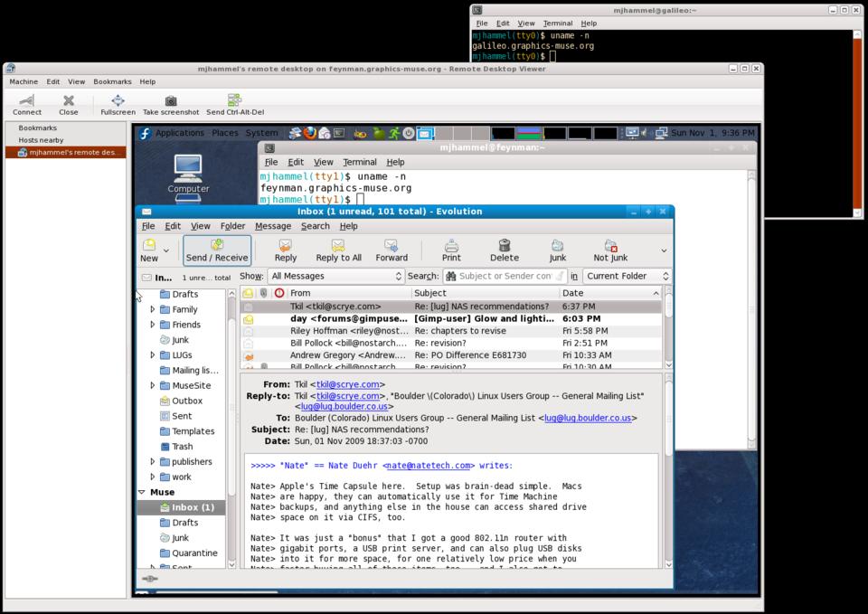This screenshot has height=614, width=868.
Task: Open the Folder menu in Evolution
Action: (x=232, y=226)
